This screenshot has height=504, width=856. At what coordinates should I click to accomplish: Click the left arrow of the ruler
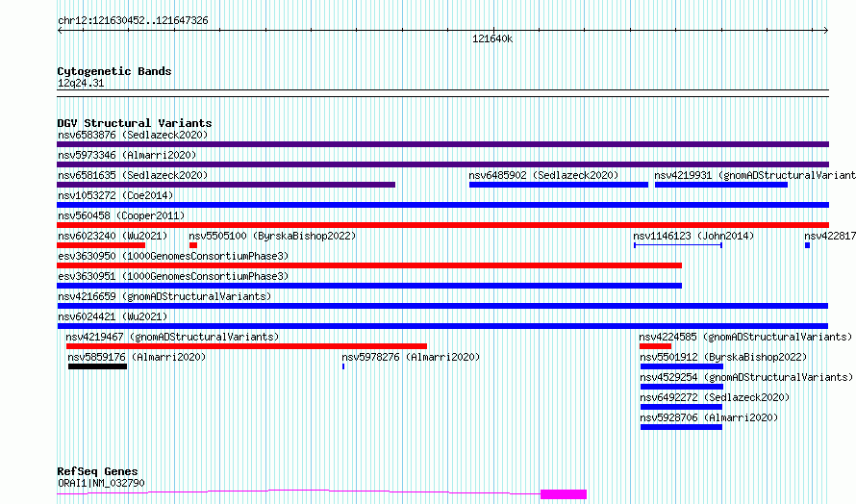(60, 31)
